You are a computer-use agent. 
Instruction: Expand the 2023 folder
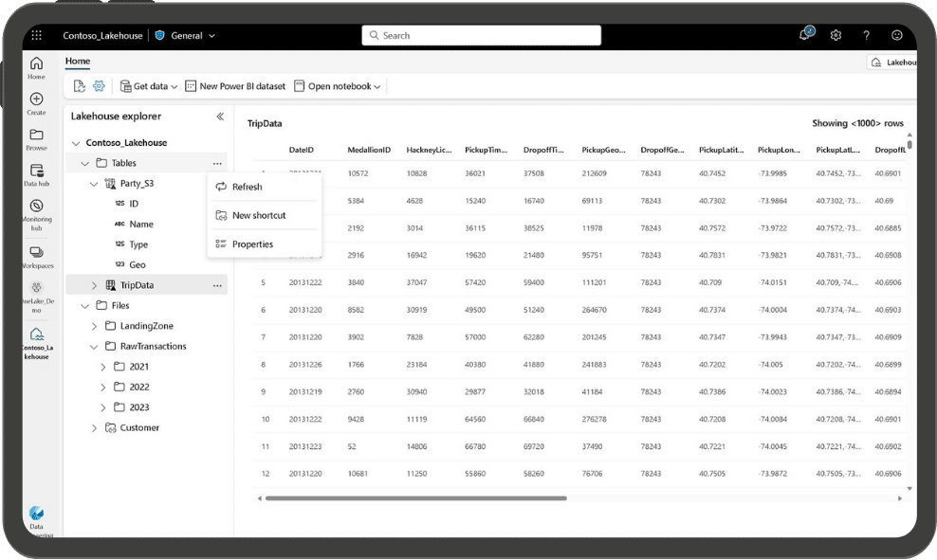102,407
